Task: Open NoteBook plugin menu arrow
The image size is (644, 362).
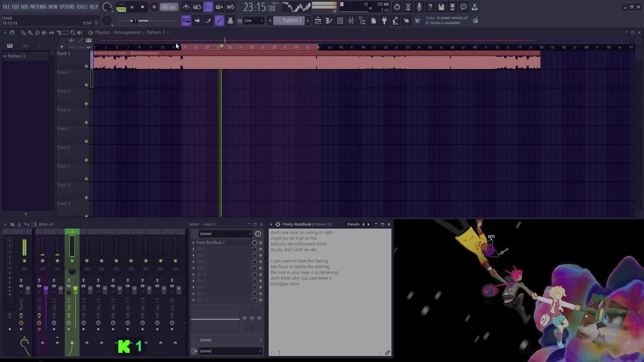Action: pyautogui.click(x=272, y=224)
